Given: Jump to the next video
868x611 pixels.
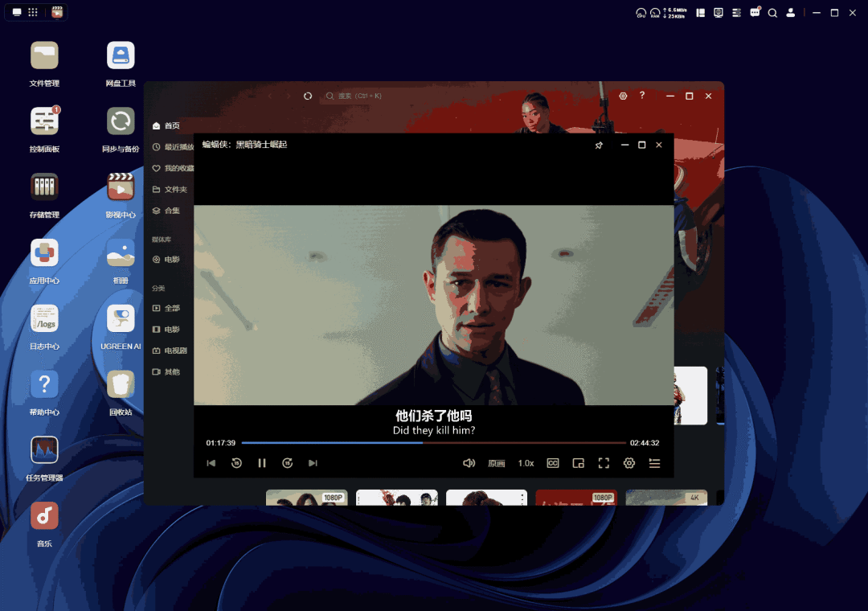Looking at the screenshot, I should 313,463.
